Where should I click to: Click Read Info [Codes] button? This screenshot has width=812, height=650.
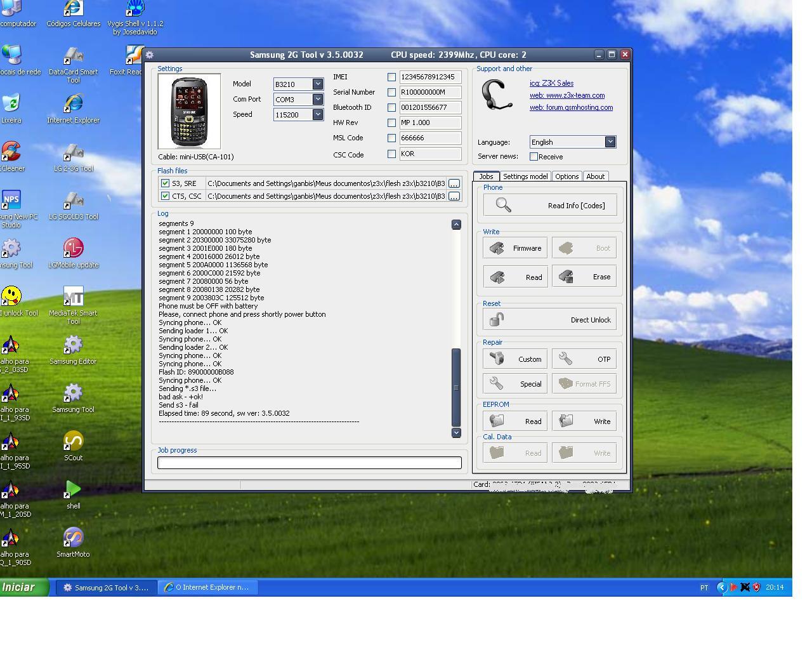click(550, 205)
